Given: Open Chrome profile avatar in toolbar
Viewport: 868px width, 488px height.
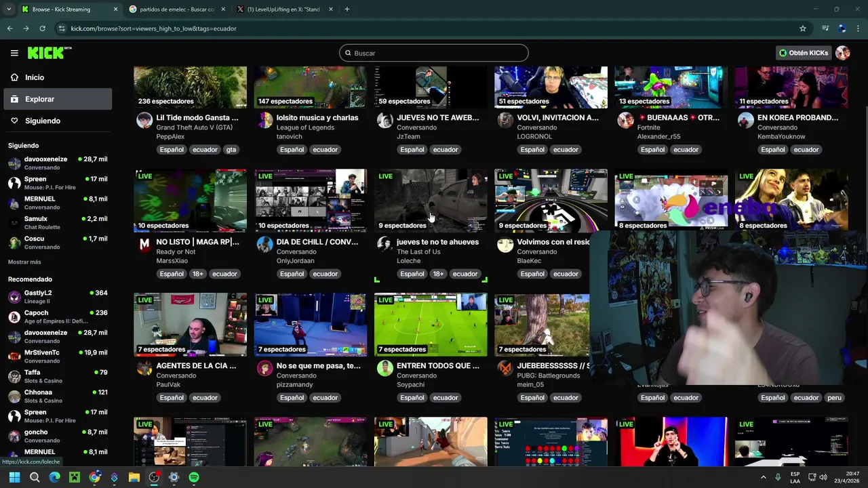Looking at the screenshot, I should pos(842,28).
